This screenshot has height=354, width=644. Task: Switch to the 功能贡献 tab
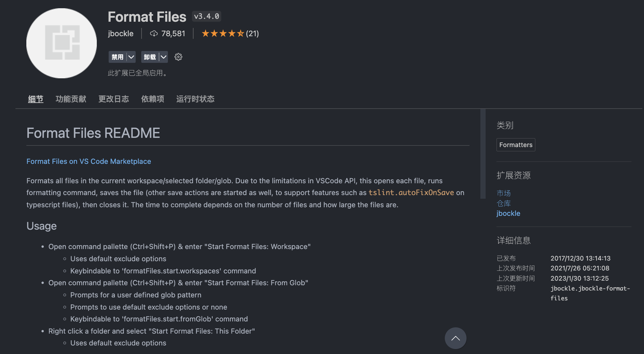click(x=71, y=99)
